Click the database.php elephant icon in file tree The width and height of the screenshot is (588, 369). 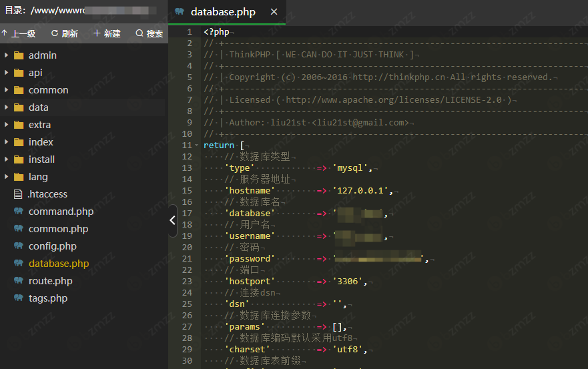click(x=19, y=264)
